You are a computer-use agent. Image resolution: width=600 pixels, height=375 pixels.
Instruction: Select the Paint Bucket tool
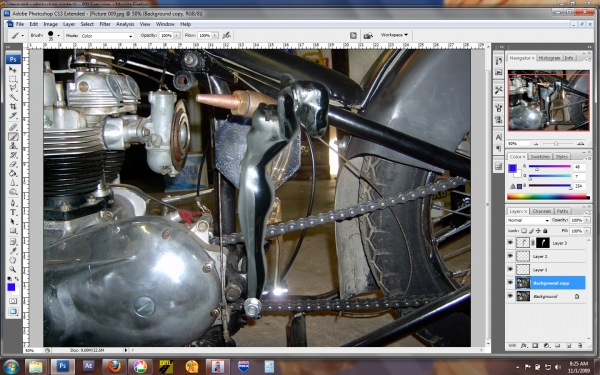pyautogui.click(x=13, y=173)
